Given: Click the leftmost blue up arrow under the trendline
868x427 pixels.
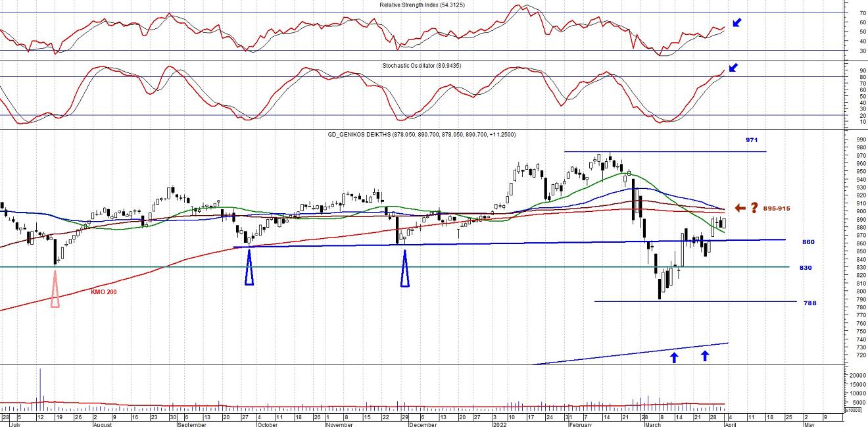Looking at the screenshot, I should point(674,357).
